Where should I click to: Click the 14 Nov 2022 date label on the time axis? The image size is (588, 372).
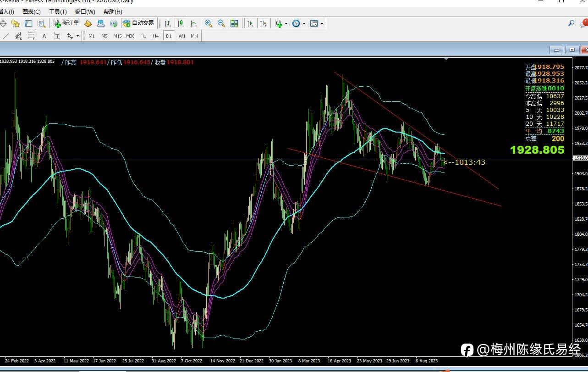pos(223,361)
